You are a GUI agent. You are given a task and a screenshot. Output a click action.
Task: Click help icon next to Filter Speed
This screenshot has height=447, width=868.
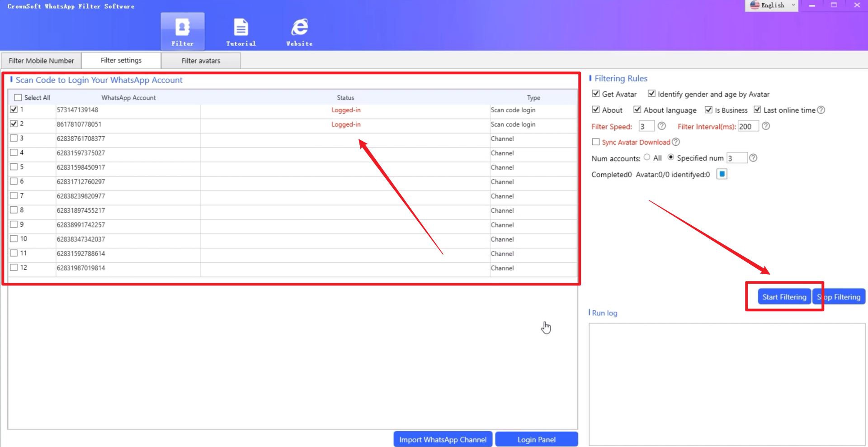point(662,126)
